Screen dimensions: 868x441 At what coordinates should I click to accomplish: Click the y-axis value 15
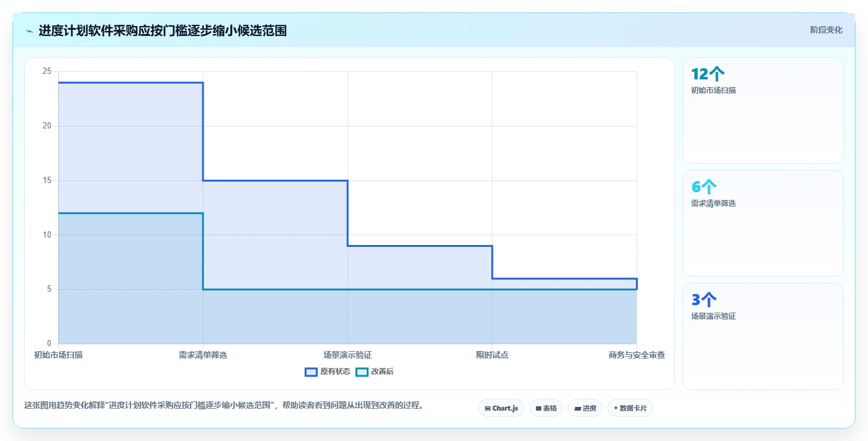click(x=47, y=180)
